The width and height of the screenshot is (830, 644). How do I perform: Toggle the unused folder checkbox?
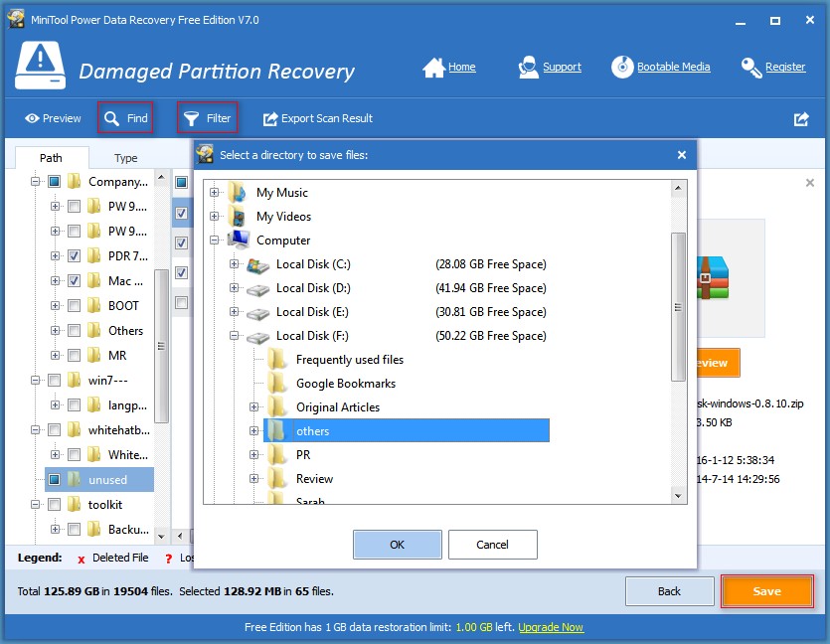pyautogui.click(x=54, y=479)
